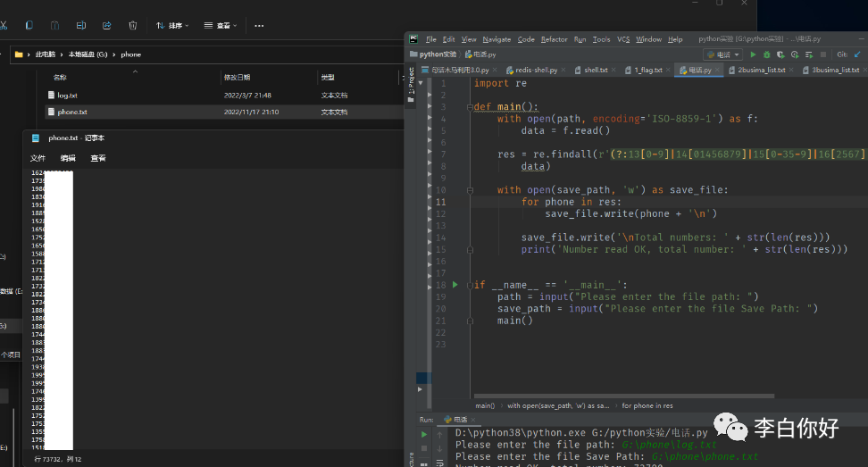Click the Stop square icon in PyCharm toolbar
The height and width of the screenshot is (467, 868).
(x=823, y=54)
